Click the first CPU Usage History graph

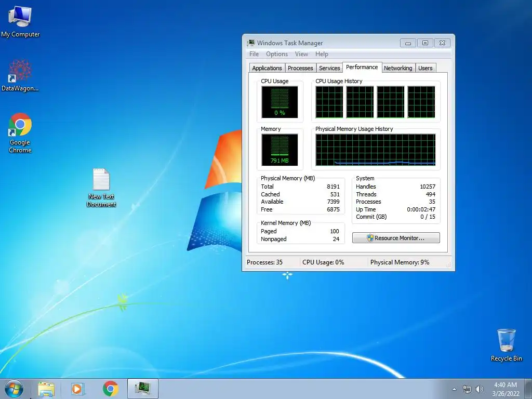329,102
